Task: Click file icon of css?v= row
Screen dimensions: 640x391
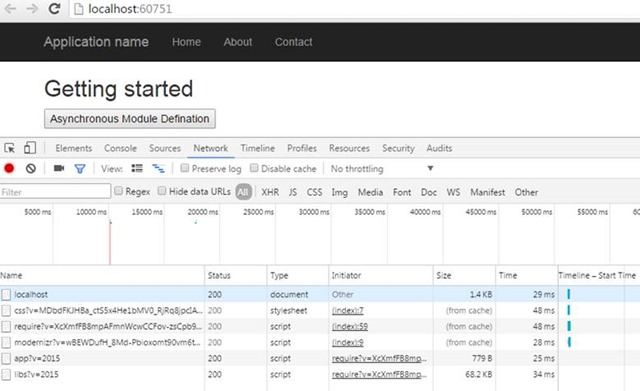Action: (6, 311)
